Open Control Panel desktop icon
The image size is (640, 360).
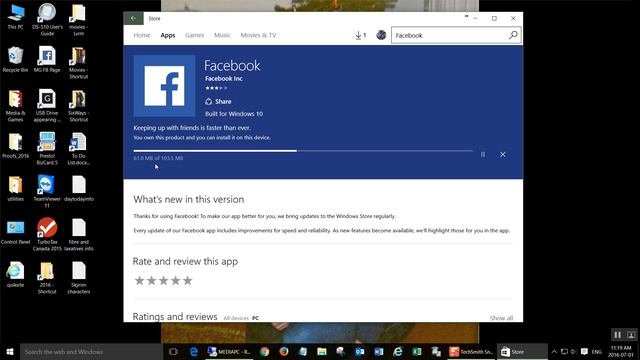click(x=16, y=232)
